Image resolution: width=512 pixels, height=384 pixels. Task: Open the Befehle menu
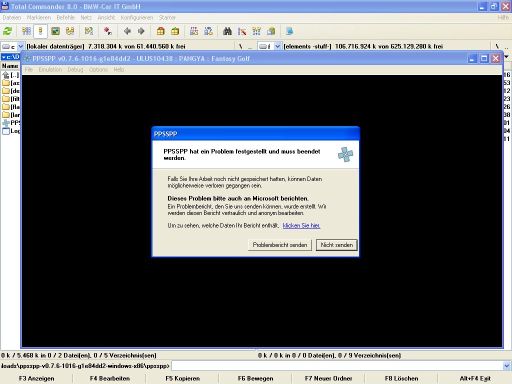pyautogui.click(x=65, y=17)
